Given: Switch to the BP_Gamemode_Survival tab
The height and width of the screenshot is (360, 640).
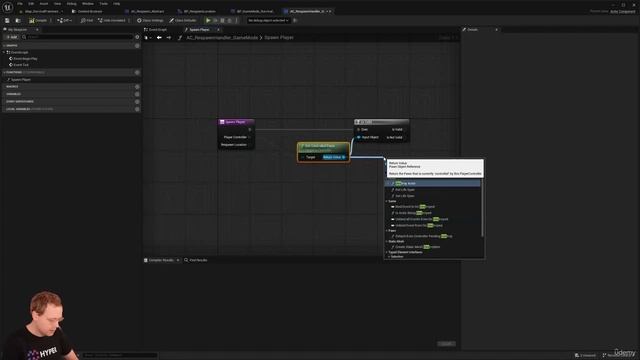Looking at the screenshot, I should point(253,11).
